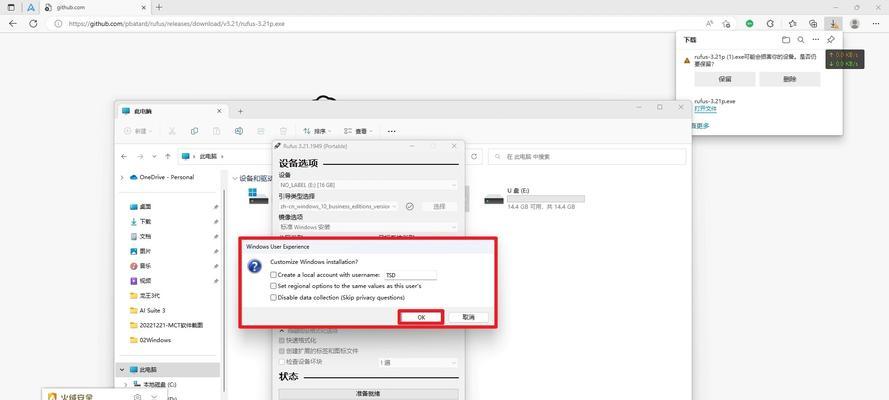The height and width of the screenshot is (400, 889).
Task: Click the 选择 select button in Rufus
Action: 439,207
